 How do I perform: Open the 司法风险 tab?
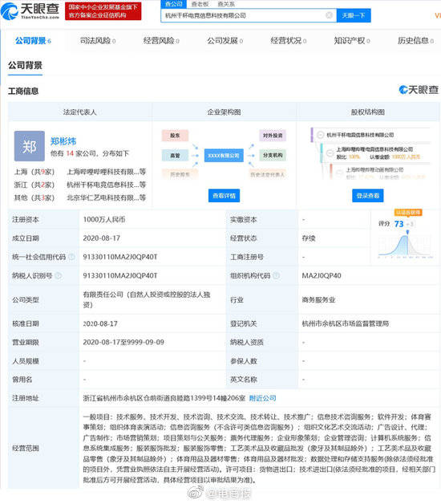pos(98,41)
